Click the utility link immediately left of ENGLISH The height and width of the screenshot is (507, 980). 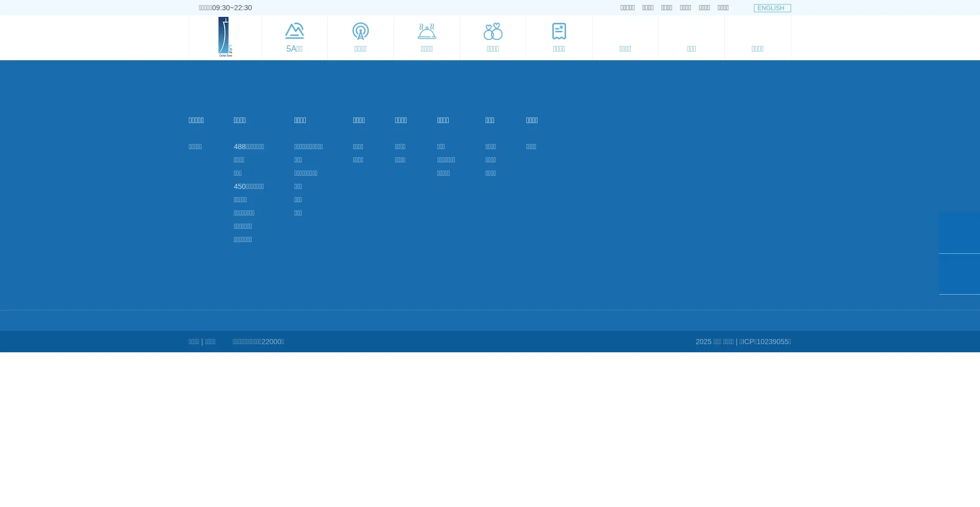click(x=723, y=8)
